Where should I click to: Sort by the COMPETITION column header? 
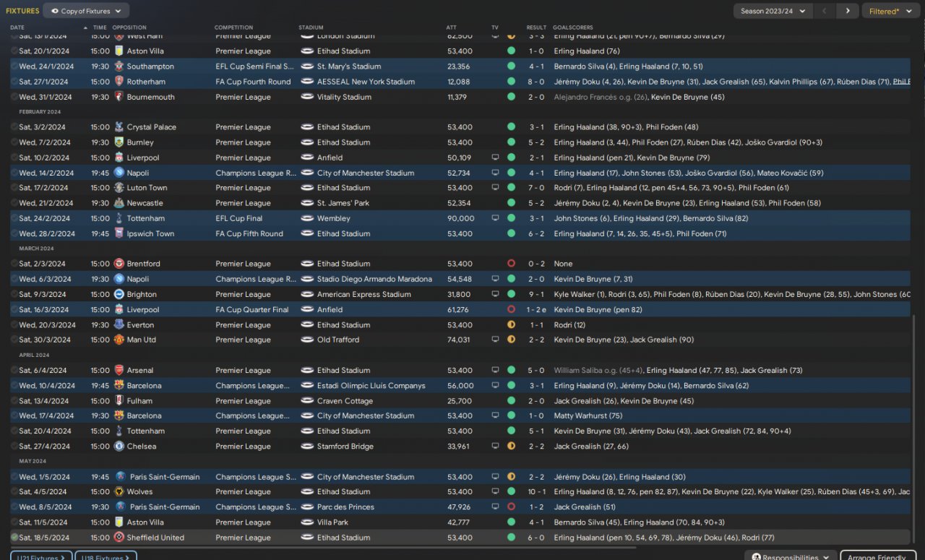[233, 27]
